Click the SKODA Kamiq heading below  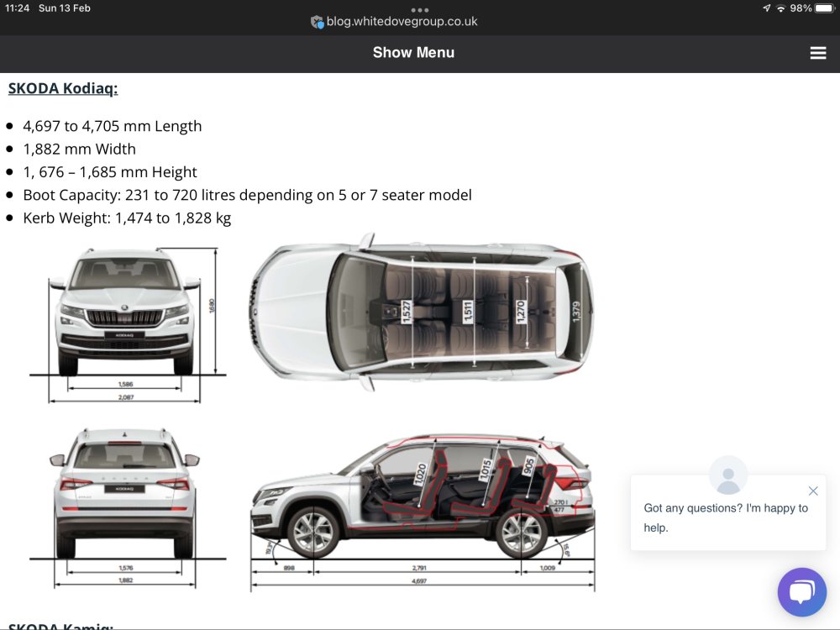[x=60, y=625]
